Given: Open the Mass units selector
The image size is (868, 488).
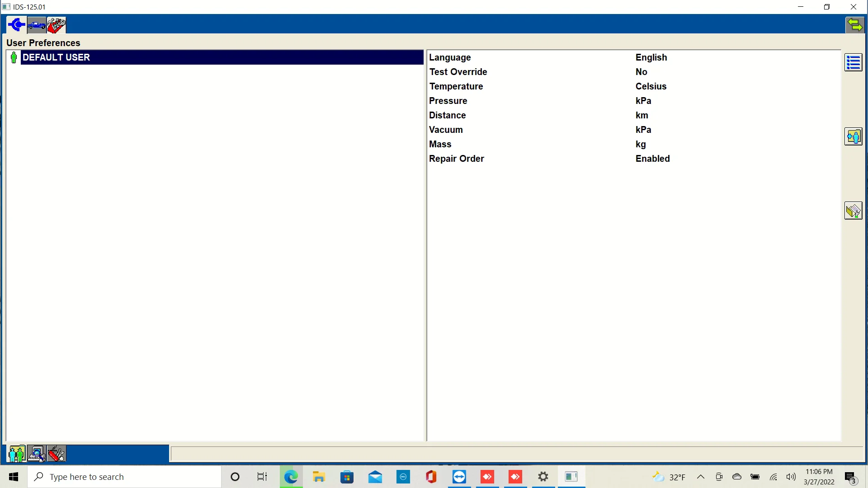Looking at the screenshot, I should [x=641, y=144].
